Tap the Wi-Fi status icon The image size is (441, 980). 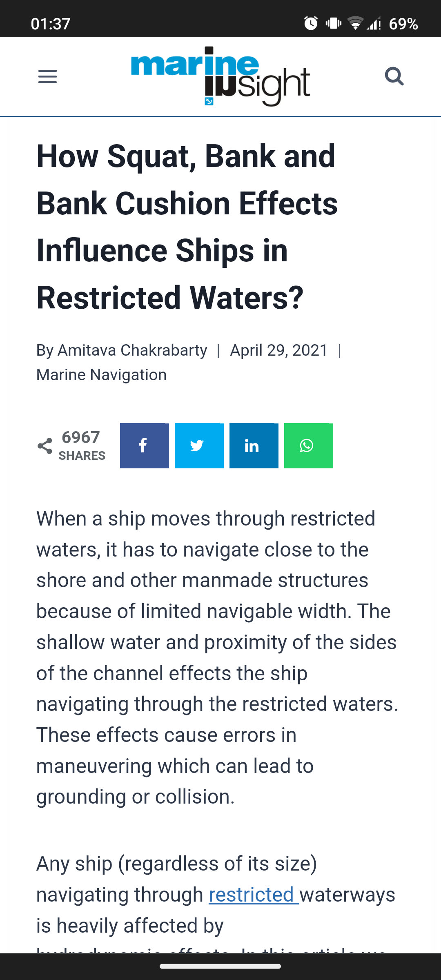(x=355, y=23)
